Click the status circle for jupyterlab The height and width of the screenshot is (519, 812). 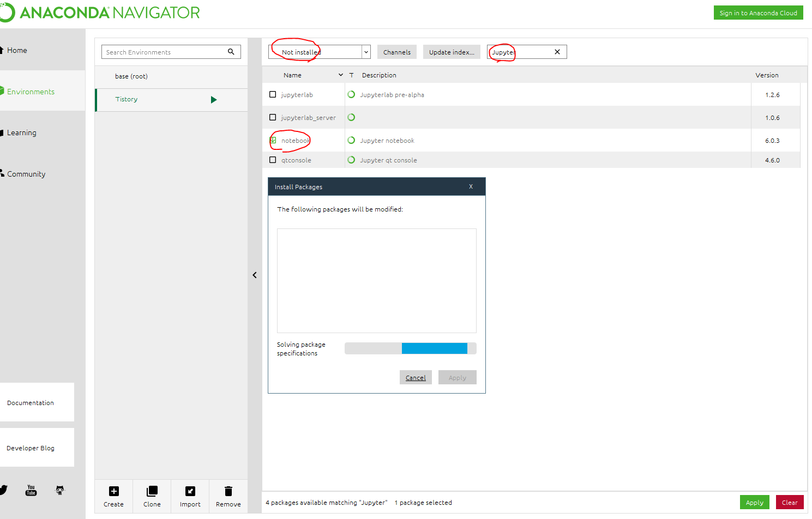351,94
